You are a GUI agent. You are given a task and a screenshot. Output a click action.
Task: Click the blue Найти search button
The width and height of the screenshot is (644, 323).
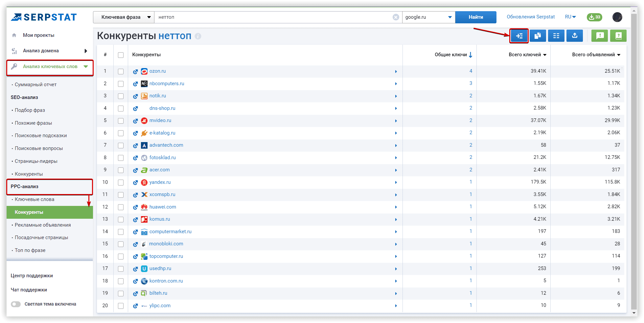point(476,17)
